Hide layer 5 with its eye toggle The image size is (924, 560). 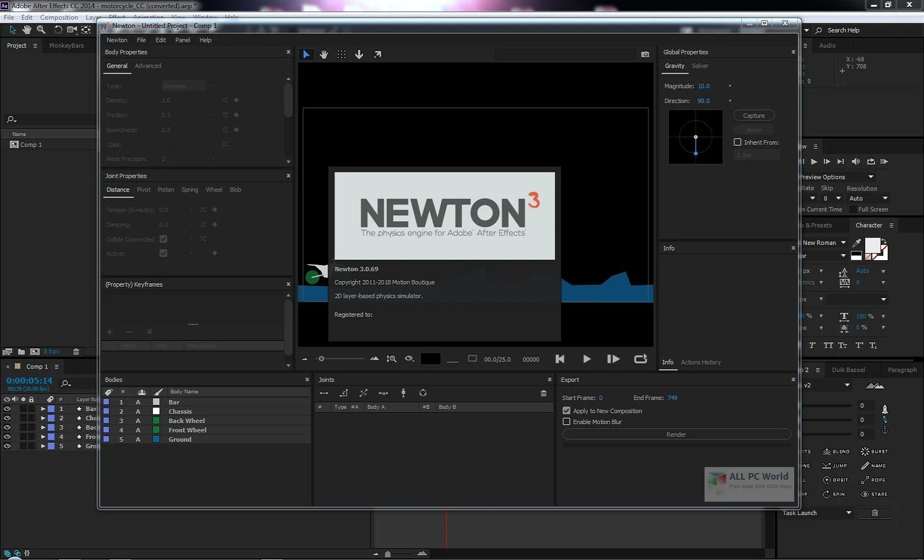[7, 446]
